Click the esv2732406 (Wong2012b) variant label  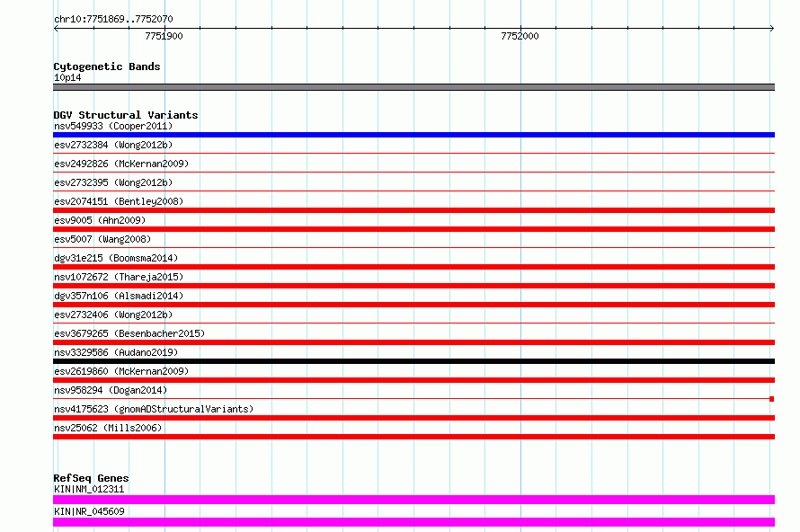coord(113,315)
